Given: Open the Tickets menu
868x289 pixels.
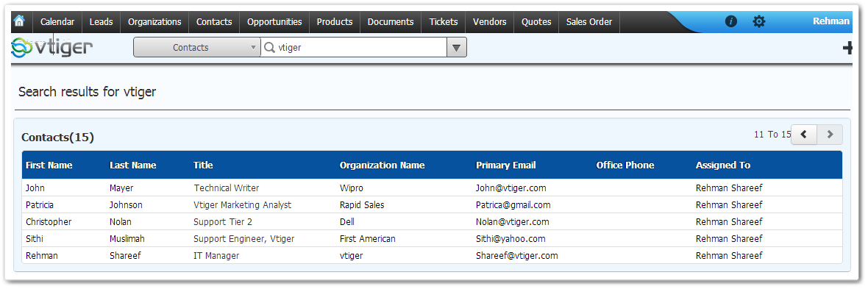Looking at the screenshot, I should pyautogui.click(x=444, y=22).
